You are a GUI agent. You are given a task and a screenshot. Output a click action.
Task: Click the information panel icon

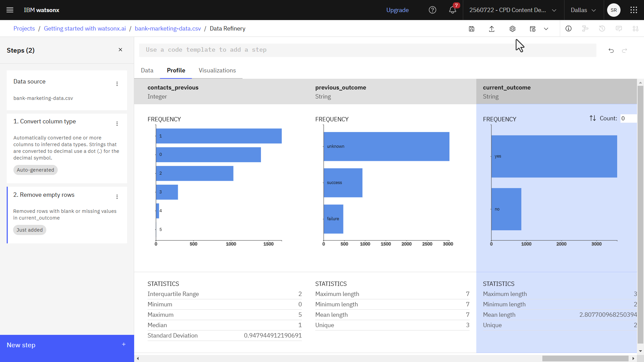click(569, 29)
